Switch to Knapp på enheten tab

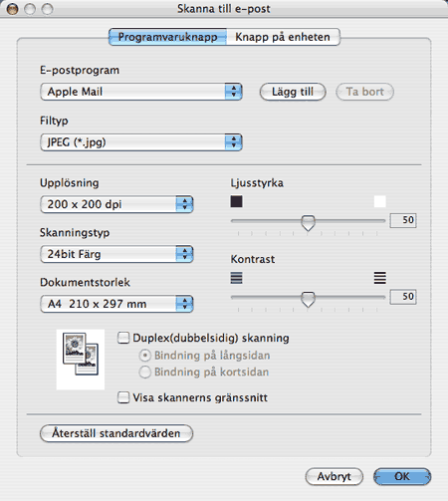tap(283, 37)
